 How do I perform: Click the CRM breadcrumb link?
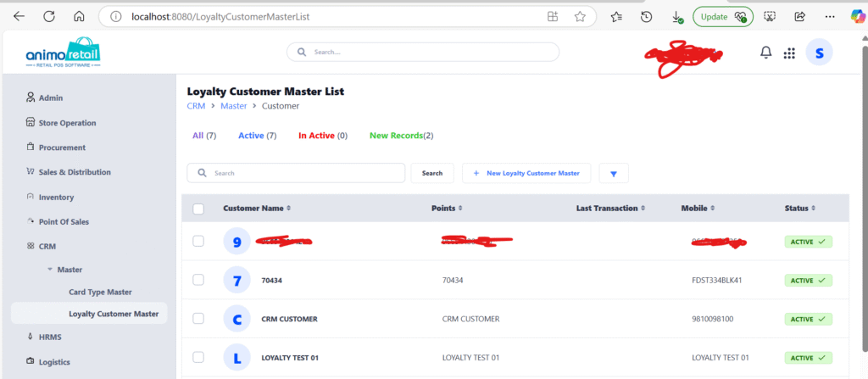pyautogui.click(x=196, y=106)
